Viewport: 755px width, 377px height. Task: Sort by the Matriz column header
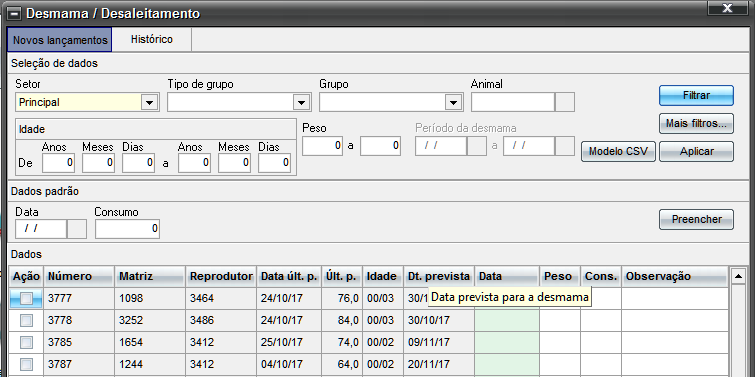click(150, 276)
